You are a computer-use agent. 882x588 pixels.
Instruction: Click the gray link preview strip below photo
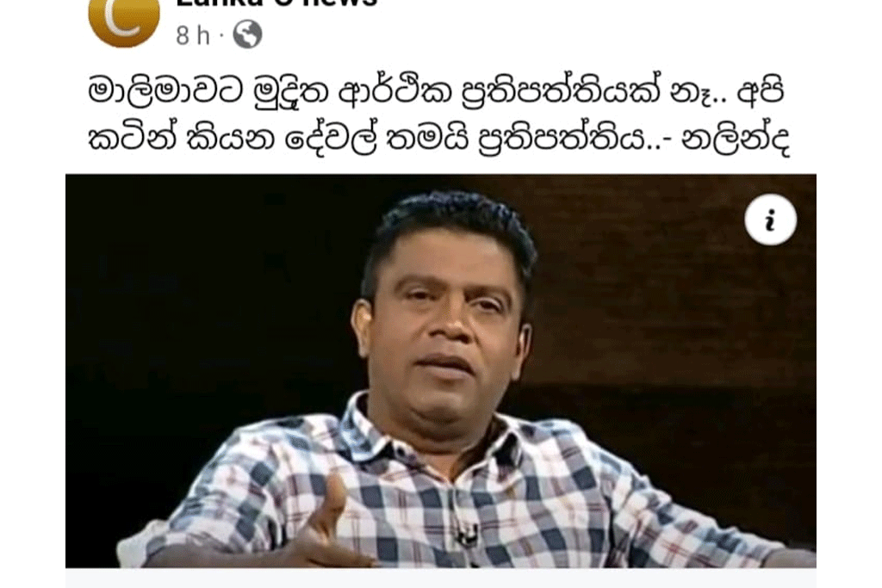click(440, 578)
